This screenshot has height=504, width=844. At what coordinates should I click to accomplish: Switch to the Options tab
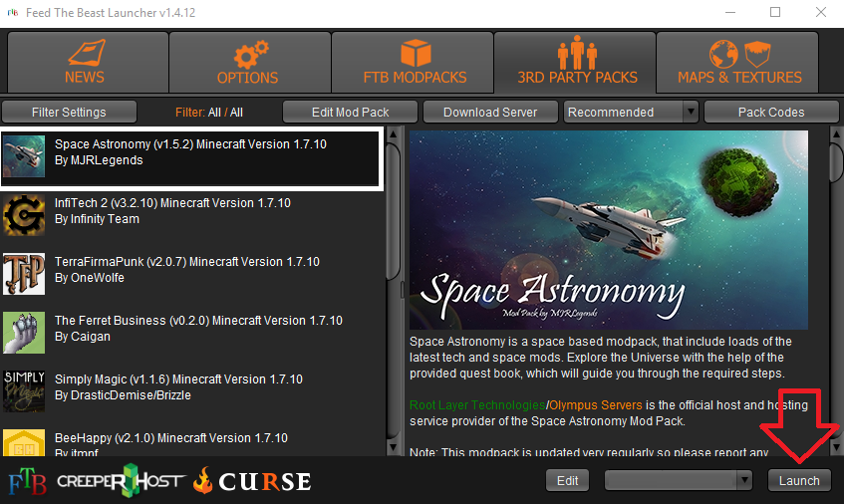click(x=250, y=63)
